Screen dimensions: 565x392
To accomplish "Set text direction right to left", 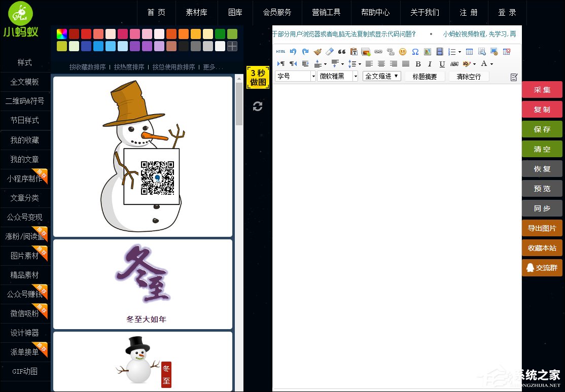I will tap(293, 64).
